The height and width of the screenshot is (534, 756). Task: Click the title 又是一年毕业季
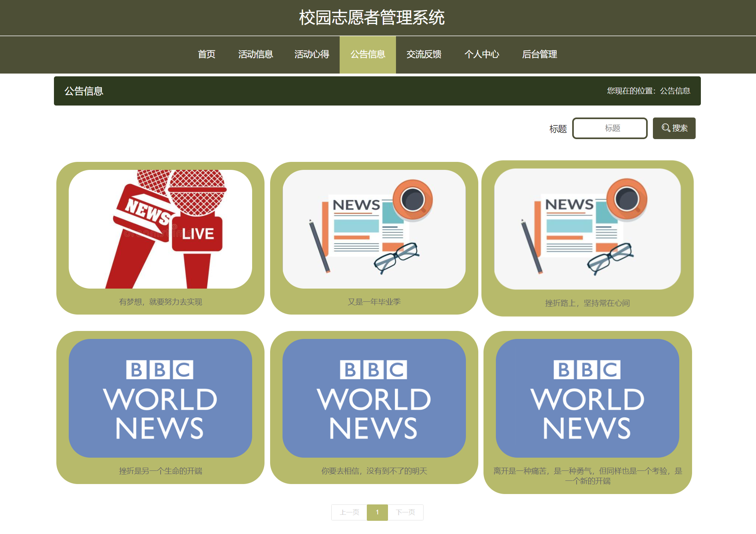[374, 302]
